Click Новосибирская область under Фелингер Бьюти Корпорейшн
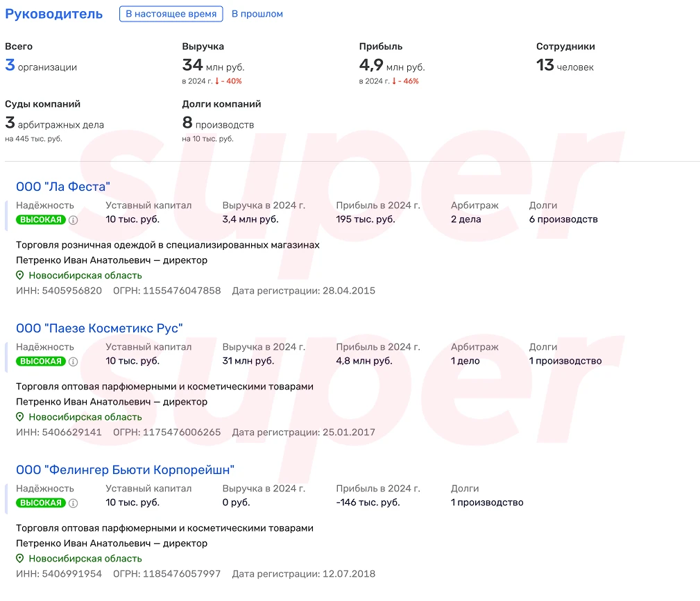 [85, 559]
